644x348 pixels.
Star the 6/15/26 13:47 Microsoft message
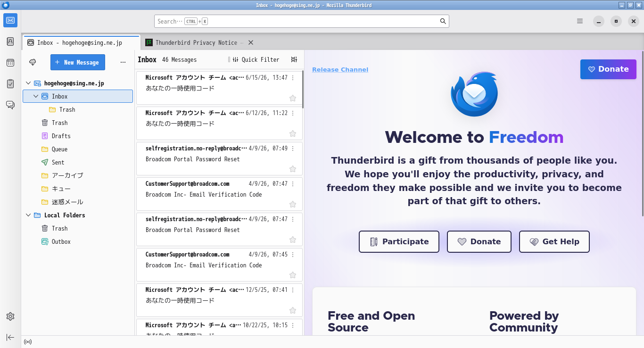293,98
